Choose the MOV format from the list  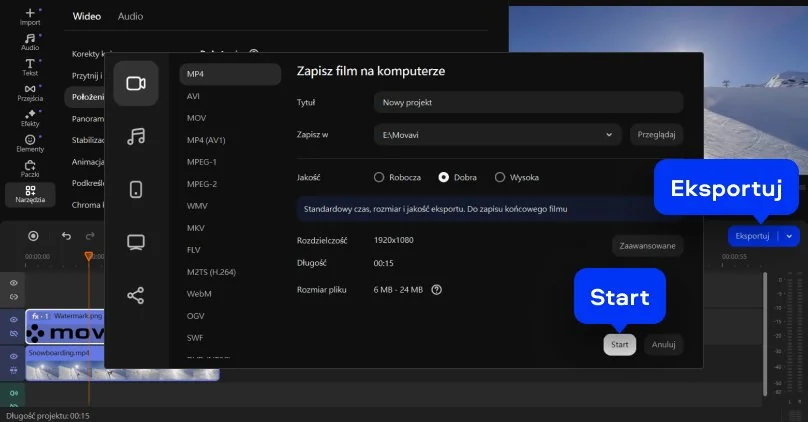point(196,118)
